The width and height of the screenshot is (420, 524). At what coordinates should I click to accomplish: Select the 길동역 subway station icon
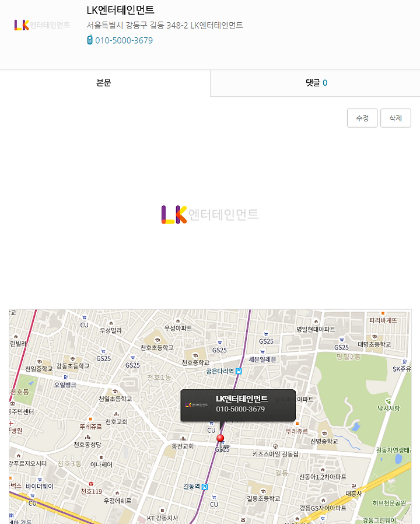pyautogui.click(x=205, y=487)
